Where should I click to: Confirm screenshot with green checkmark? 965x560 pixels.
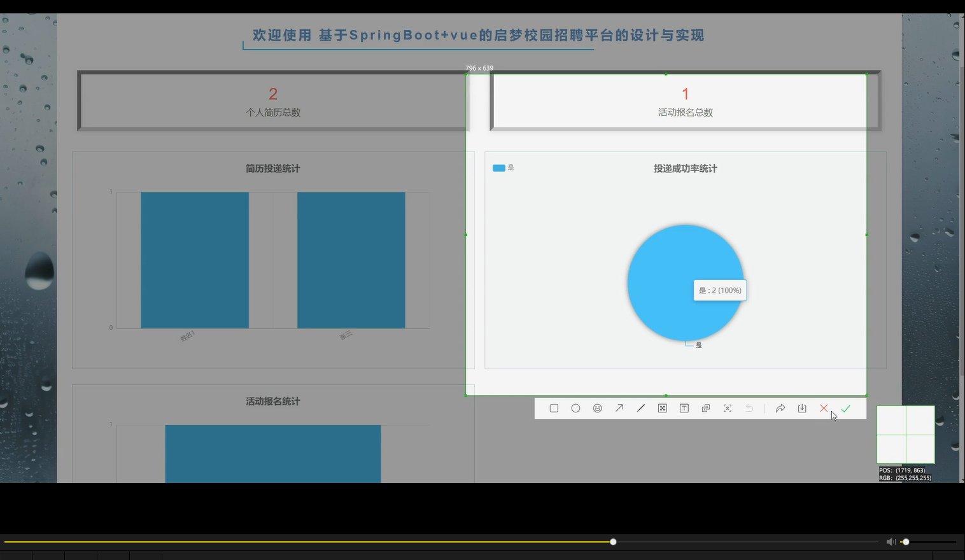pyautogui.click(x=845, y=409)
